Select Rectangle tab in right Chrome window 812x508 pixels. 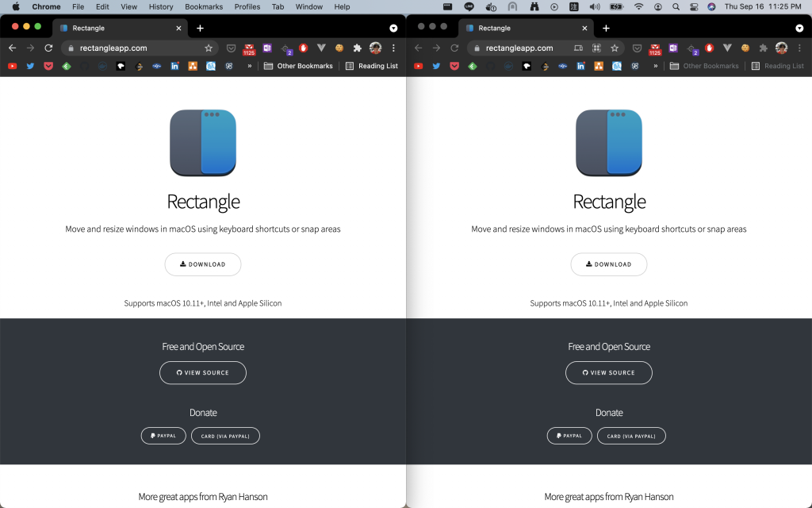526,28
